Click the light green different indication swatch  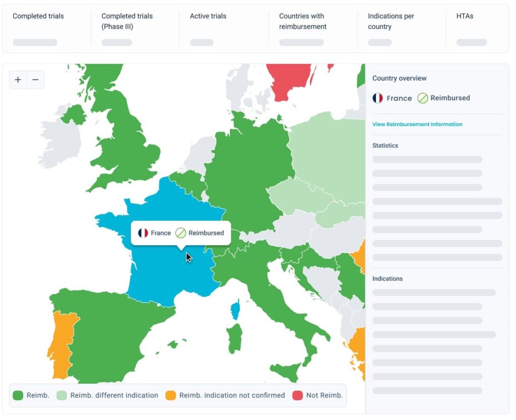tap(61, 395)
